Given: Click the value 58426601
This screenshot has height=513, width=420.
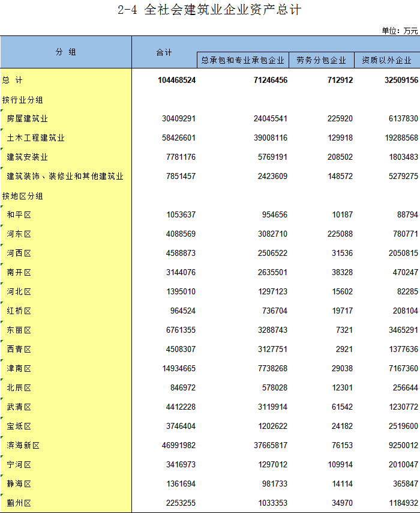Looking at the screenshot, I should 178,138.
